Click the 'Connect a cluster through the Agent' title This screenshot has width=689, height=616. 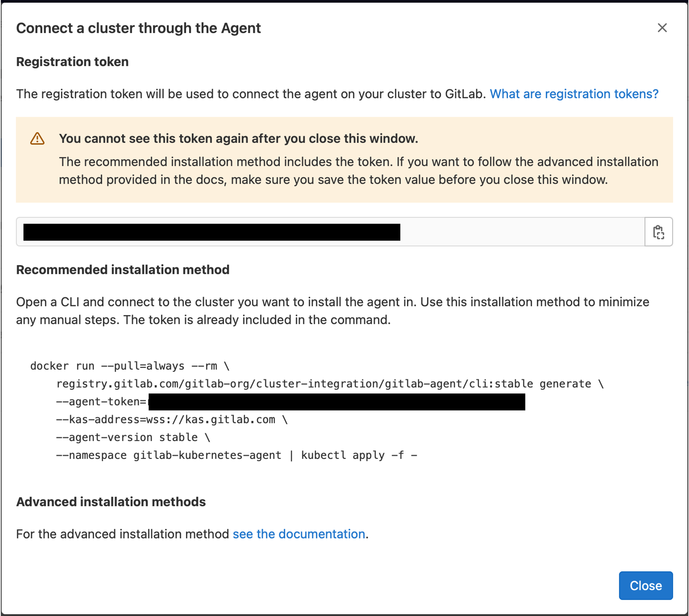coord(138,28)
